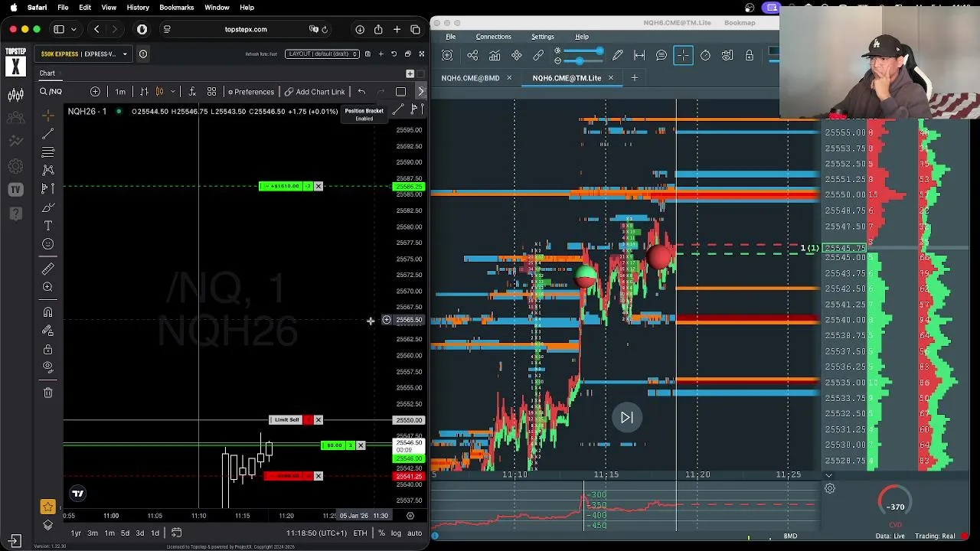Screen dimensions: 980x551
Task: Open the TV sidebar icon in TopstepX
Action: (x=15, y=189)
